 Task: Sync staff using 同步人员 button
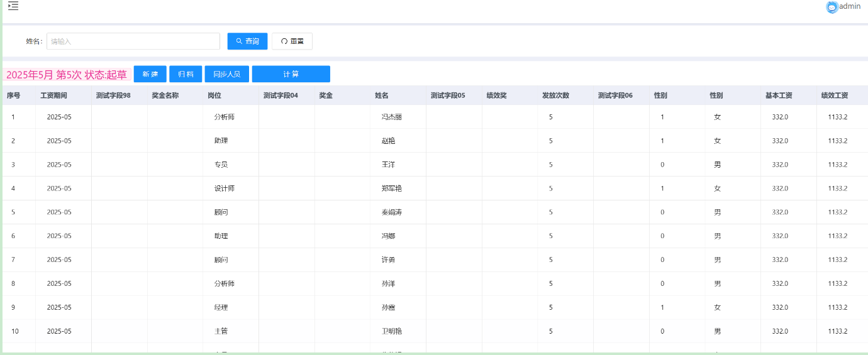point(227,74)
